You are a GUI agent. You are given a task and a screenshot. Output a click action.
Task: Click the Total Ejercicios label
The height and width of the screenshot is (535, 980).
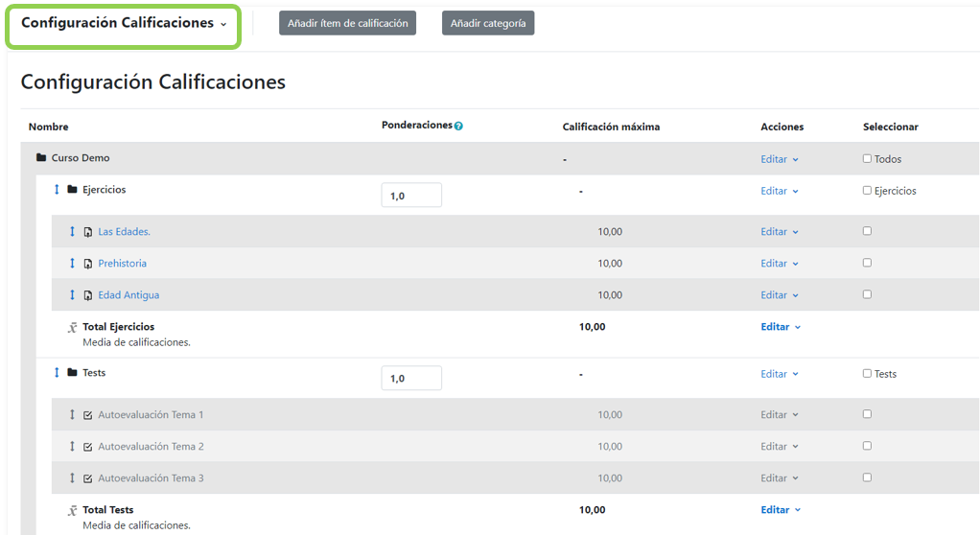pyautogui.click(x=119, y=327)
